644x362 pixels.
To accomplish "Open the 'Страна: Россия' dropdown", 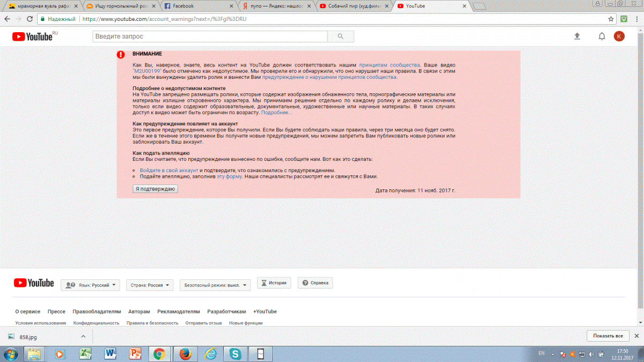I will click(150, 285).
